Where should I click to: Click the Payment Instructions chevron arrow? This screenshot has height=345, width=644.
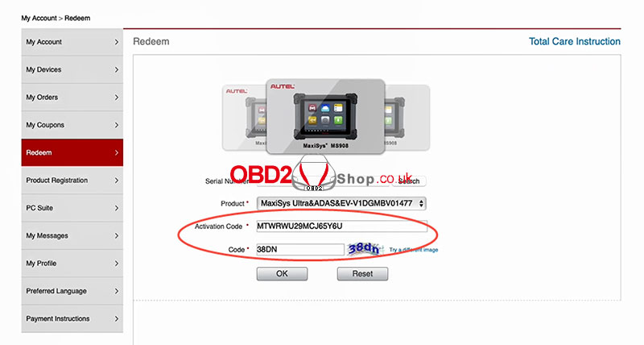pos(116,318)
